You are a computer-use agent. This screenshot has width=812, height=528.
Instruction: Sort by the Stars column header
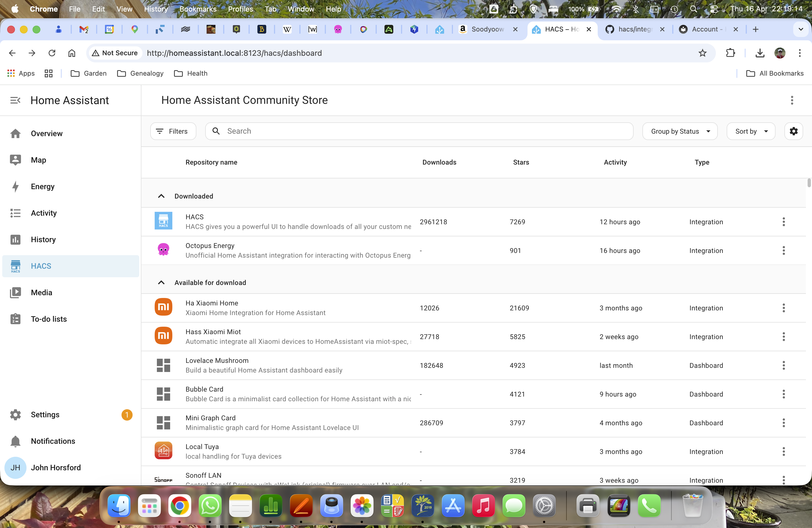coord(521,162)
